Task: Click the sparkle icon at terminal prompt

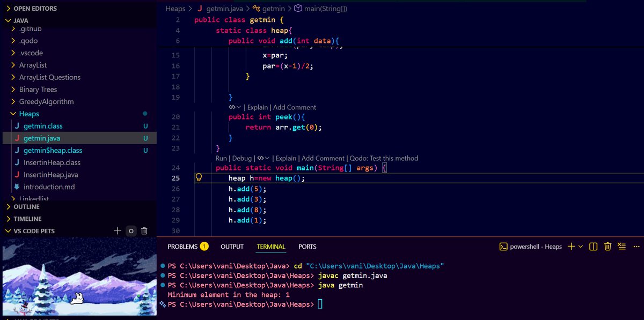Action: click(163, 304)
